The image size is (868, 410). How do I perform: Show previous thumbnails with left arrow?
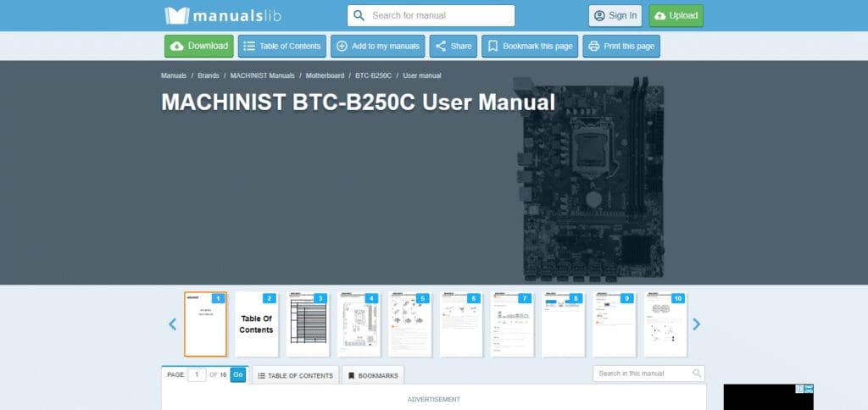pyautogui.click(x=172, y=324)
